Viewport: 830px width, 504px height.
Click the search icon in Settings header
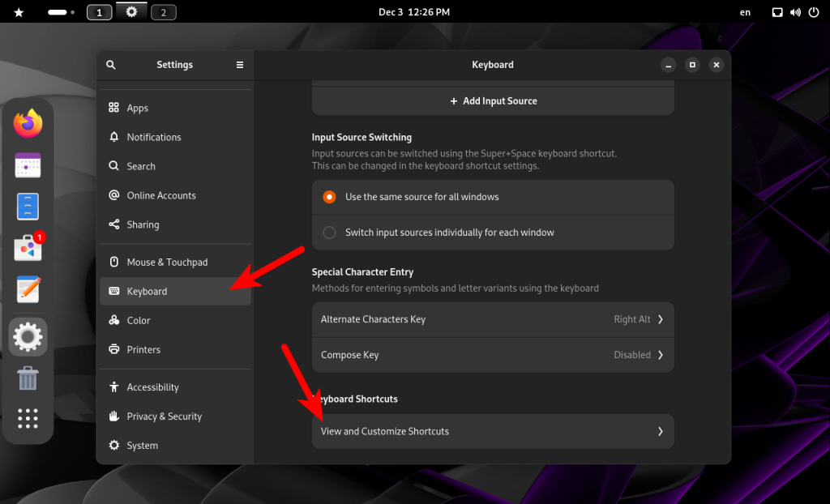[111, 65]
